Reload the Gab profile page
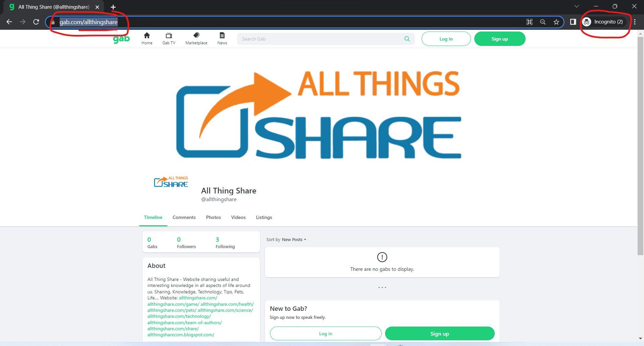The image size is (644, 346). 36,22
